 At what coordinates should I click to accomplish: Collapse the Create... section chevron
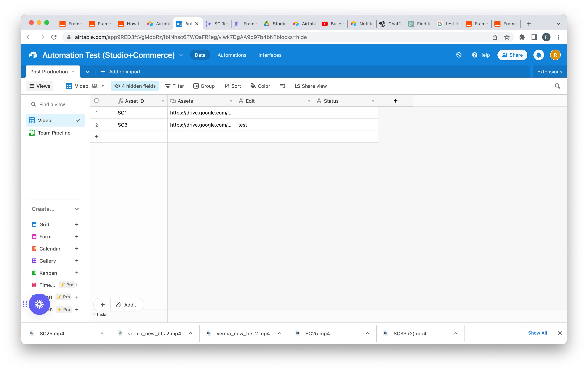click(x=77, y=209)
